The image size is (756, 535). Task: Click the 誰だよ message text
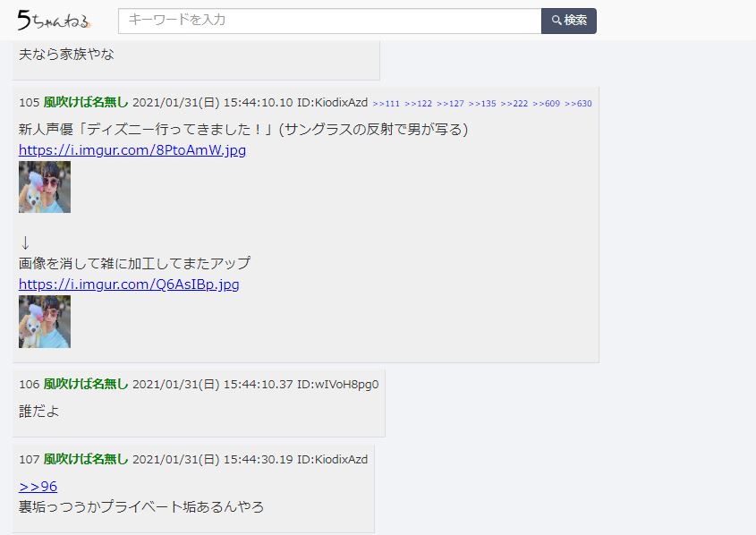(x=39, y=412)
